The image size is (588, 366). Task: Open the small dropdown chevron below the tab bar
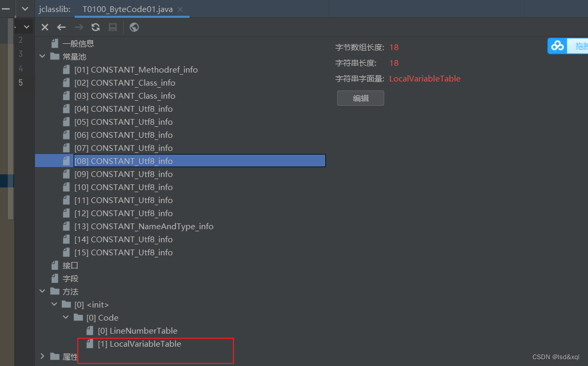click(x=26, y=27)
